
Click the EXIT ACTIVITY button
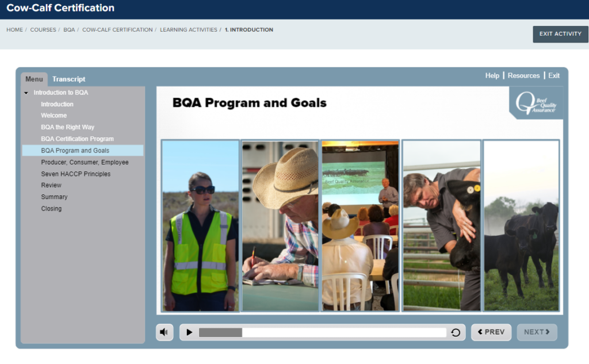click(560, 34)
